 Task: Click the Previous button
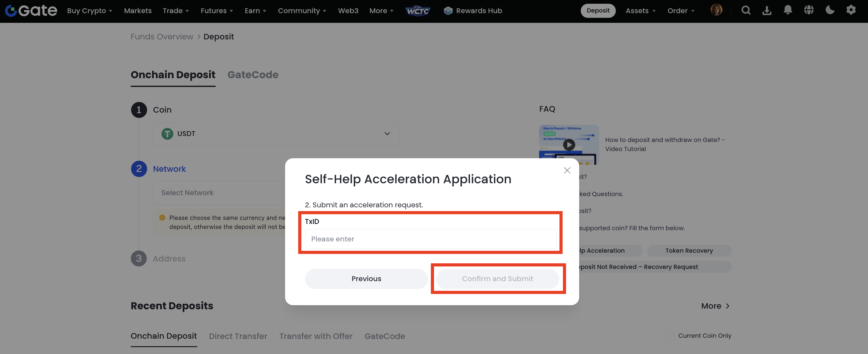[366, 279]
